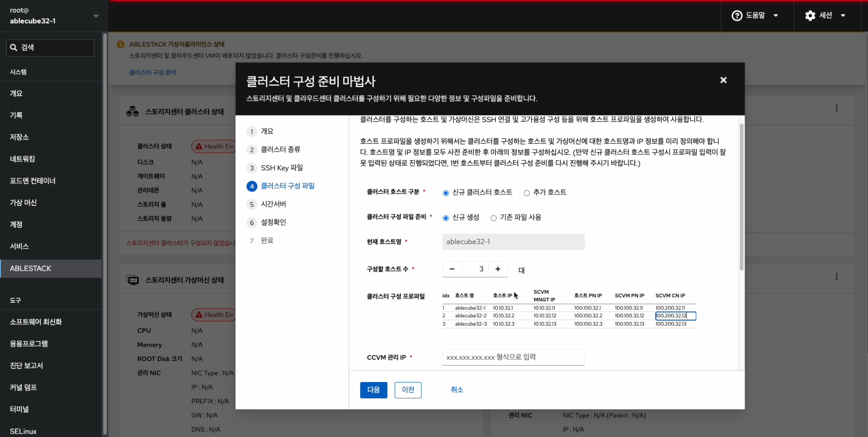
Task: Open the storage center VM card kebab menu
Action: [x=836, y=276]
